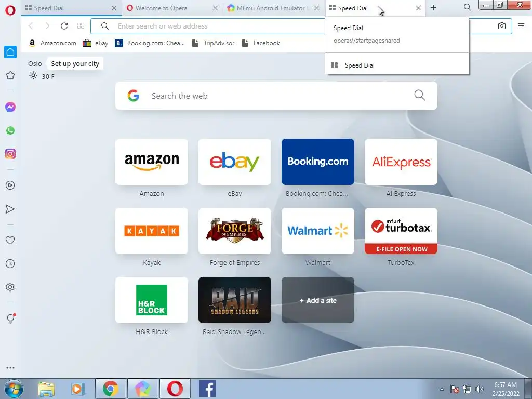Screen dimensions: 532x399
Task: Switch to the Welcome to Opera tab
Action: 172,8
